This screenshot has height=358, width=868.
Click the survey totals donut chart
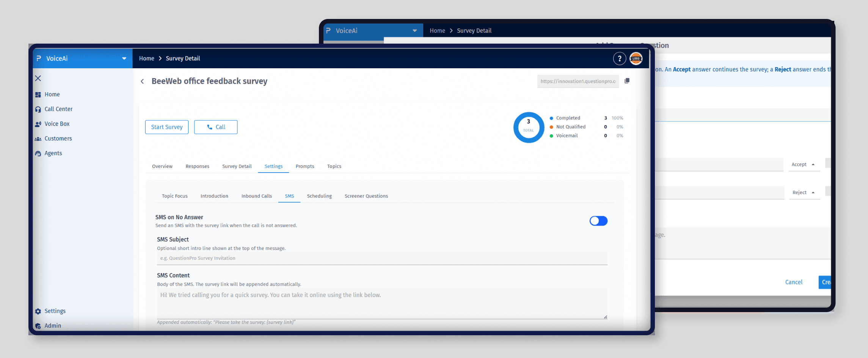529,127
